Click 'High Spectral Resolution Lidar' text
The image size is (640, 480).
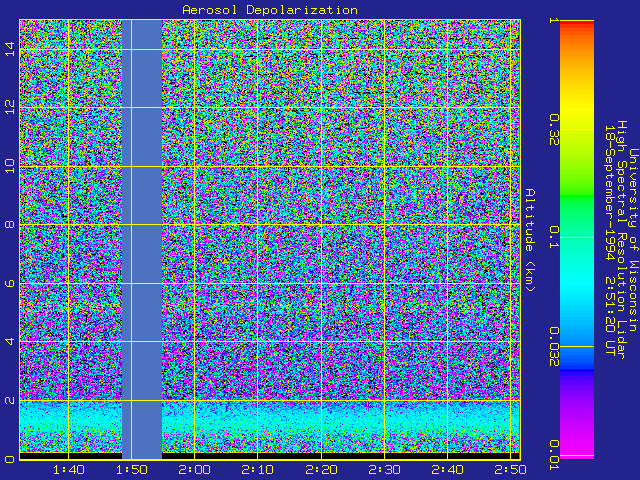pos(621,240)
